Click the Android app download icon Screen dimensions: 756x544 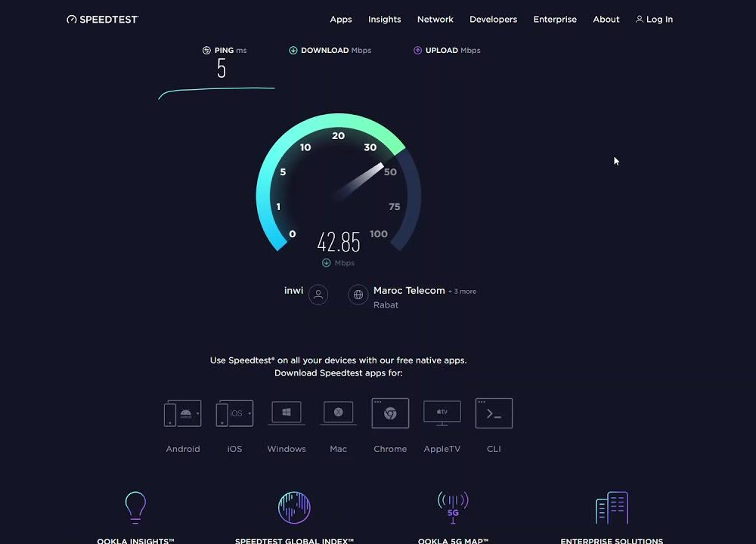183,413
